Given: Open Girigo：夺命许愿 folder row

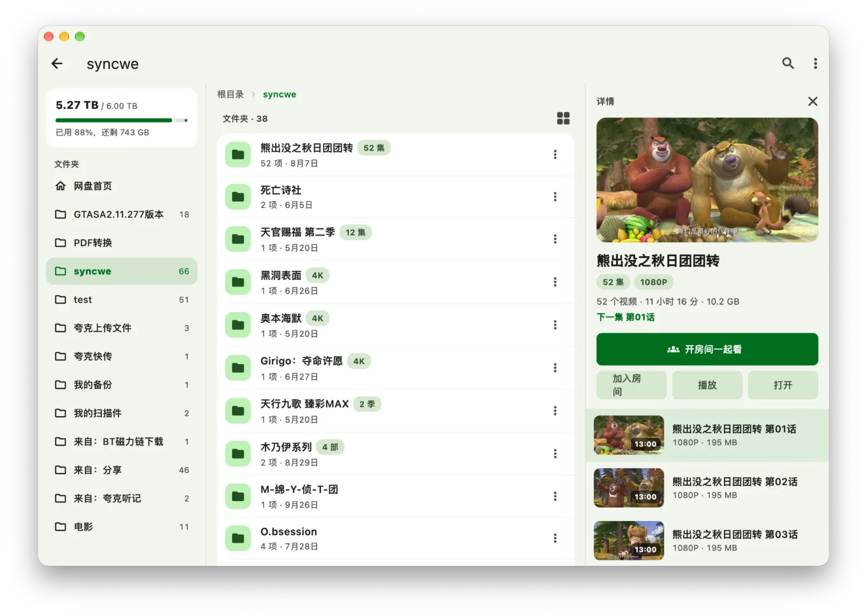Looking at the screenshot, I should click(396, 368).
